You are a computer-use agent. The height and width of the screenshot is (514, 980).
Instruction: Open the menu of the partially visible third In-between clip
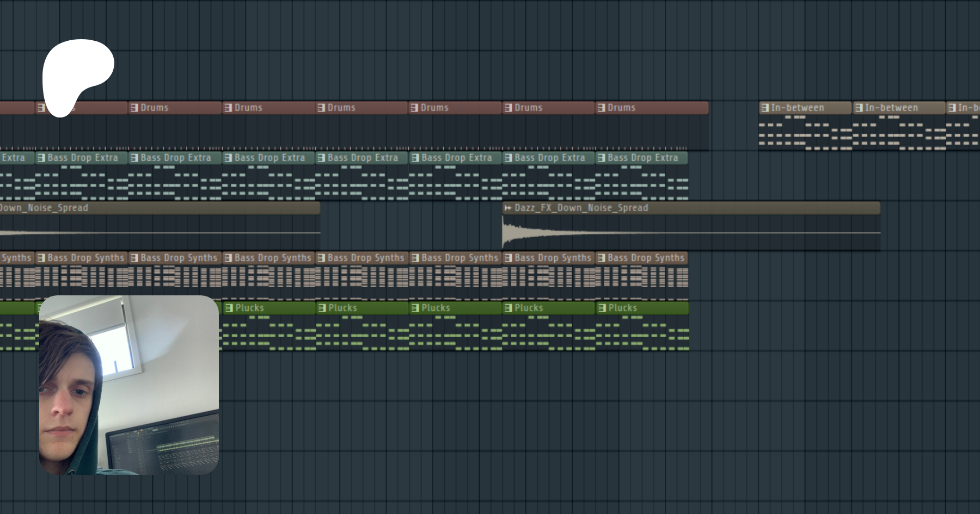(952, 108)
